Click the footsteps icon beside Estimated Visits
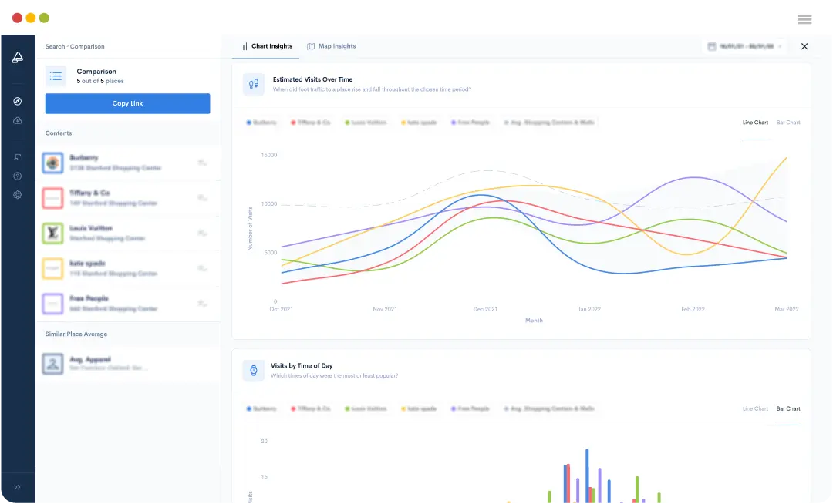This screenshot has width=833, height=504. click(254, 84)
